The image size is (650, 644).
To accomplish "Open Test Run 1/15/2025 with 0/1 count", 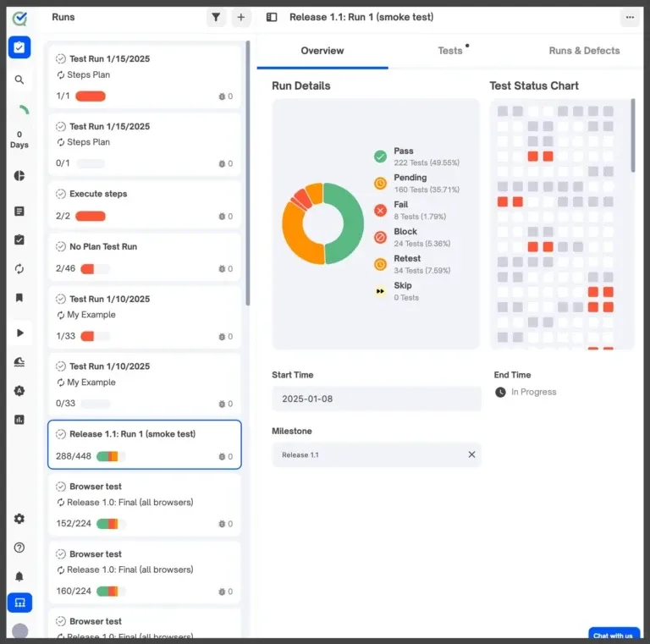I will (x=144, y=145).
